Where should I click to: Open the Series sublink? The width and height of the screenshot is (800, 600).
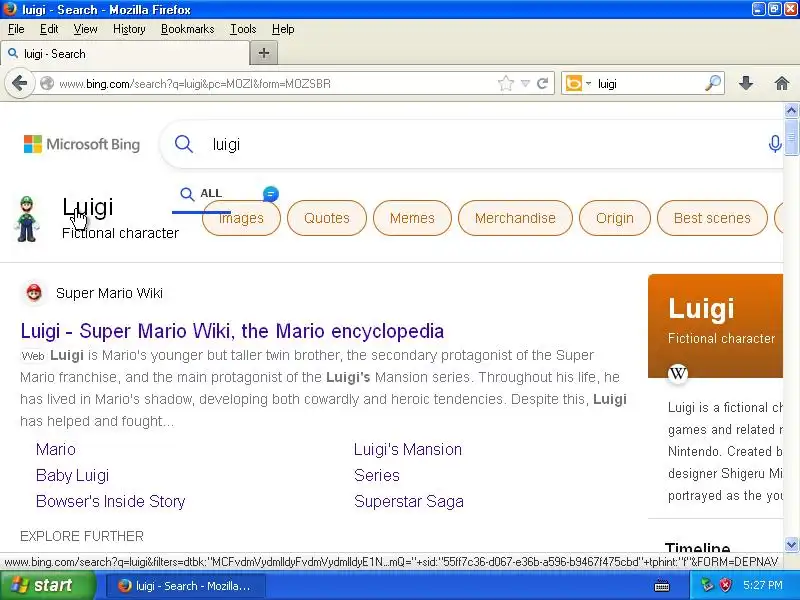(x=377, y=476)
